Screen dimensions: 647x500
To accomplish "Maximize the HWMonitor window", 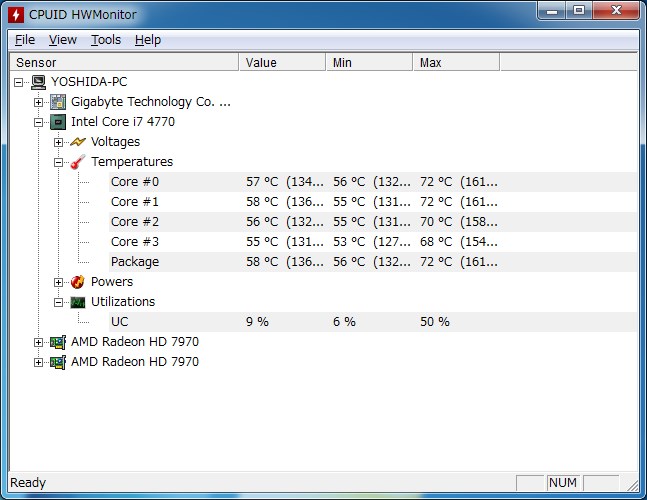I will (579, 10).
